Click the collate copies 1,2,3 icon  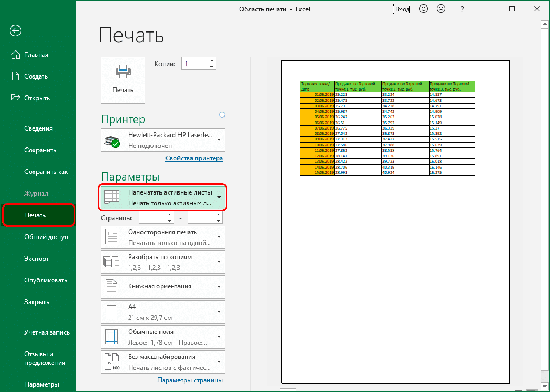point(111,262)
